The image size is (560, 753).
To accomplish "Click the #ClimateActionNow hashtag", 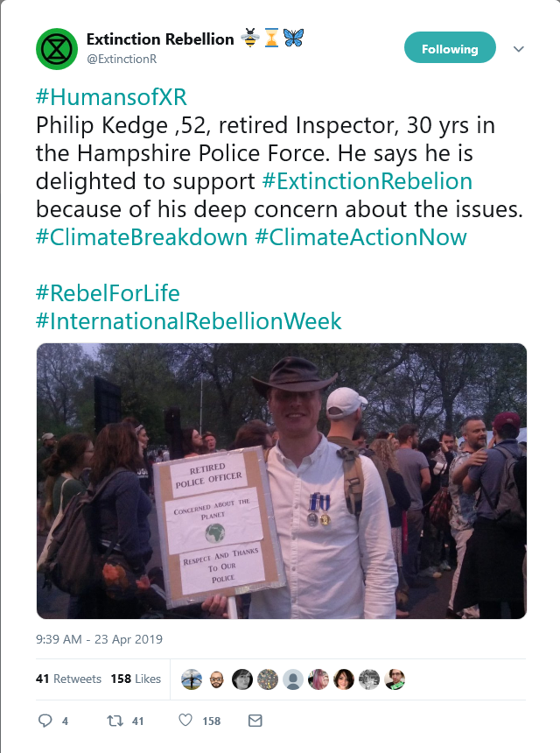I will [x=360, y=237].
